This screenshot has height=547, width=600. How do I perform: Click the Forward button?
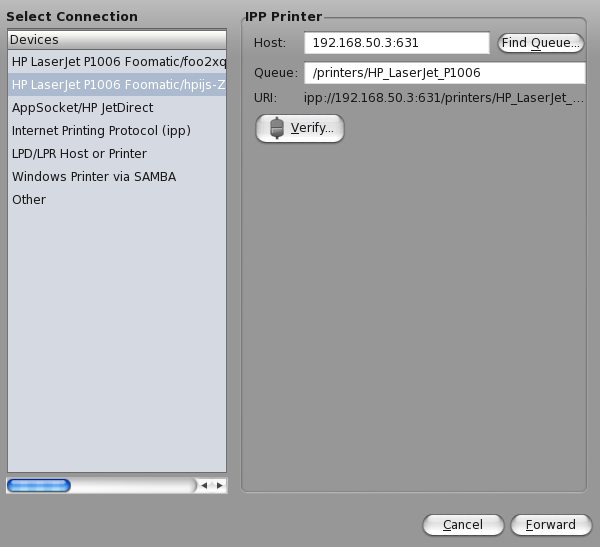pyautogui.click(x=551, y=525)
